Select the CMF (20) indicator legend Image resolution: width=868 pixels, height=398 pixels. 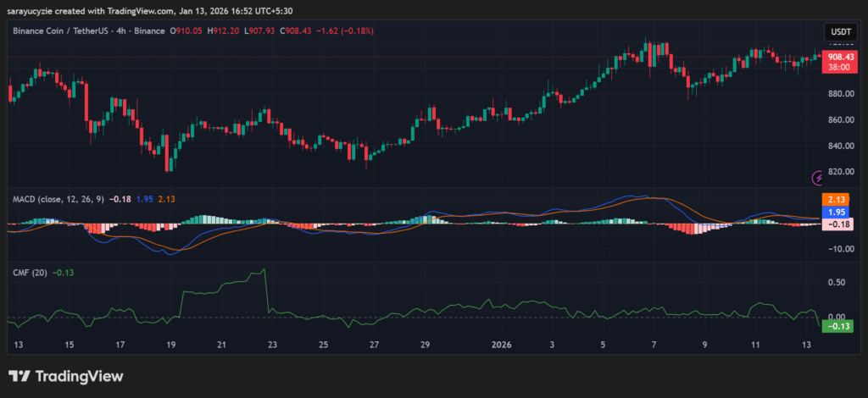click(31, 273)
